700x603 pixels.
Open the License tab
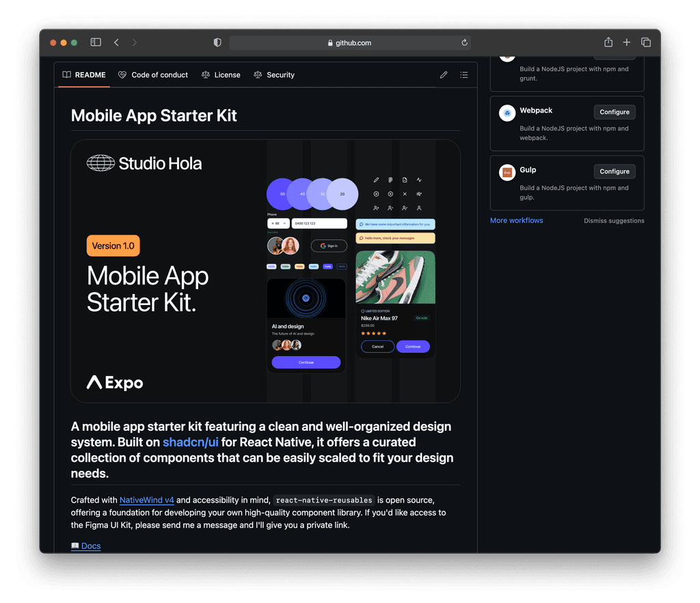[221, 75]
